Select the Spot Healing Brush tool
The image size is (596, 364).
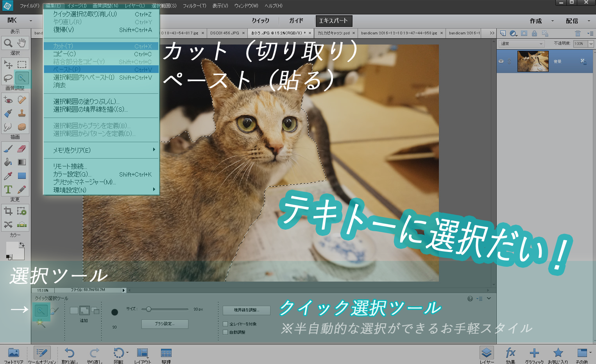coord(22,100)
